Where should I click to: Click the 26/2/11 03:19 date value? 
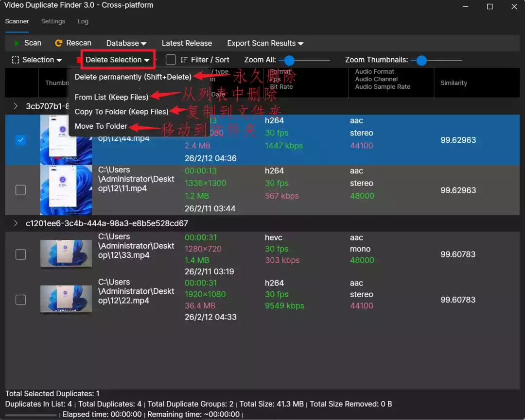point(209,271)
